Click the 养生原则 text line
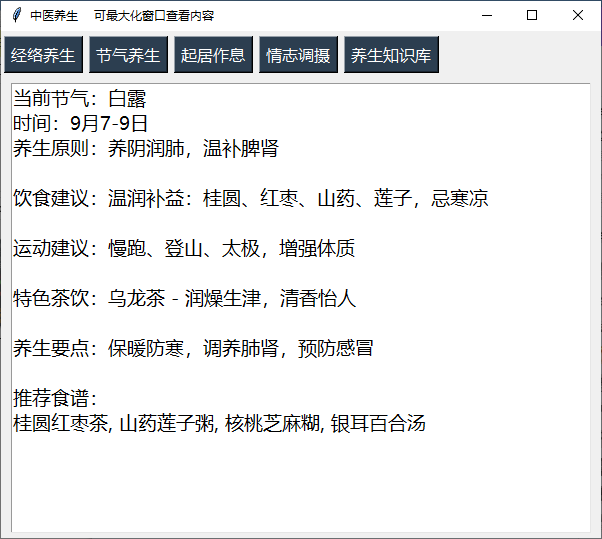 (x=145, y=149)
